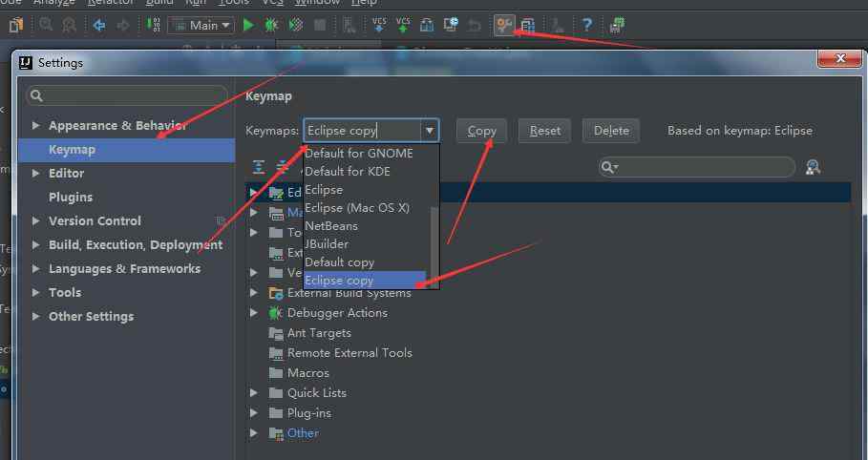
Task: Click the Show History clock icon
Action: 451,25
